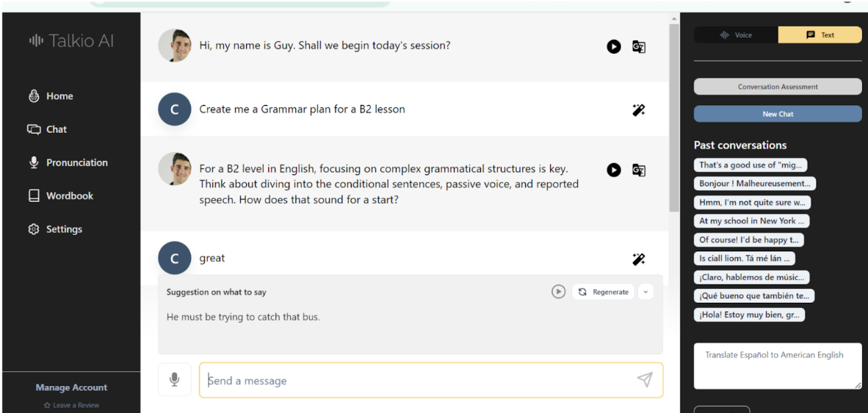The width and height of the screenshot is (868, 413).
Task: Open past conversation "Bonjour ! Malheureusement..."
Action: click(754, 184)
